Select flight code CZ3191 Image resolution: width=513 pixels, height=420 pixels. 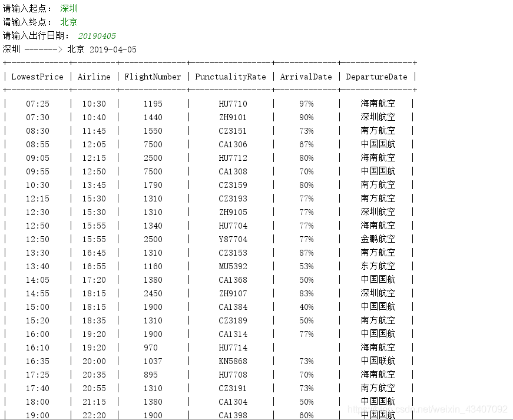(x=233, y=388)
